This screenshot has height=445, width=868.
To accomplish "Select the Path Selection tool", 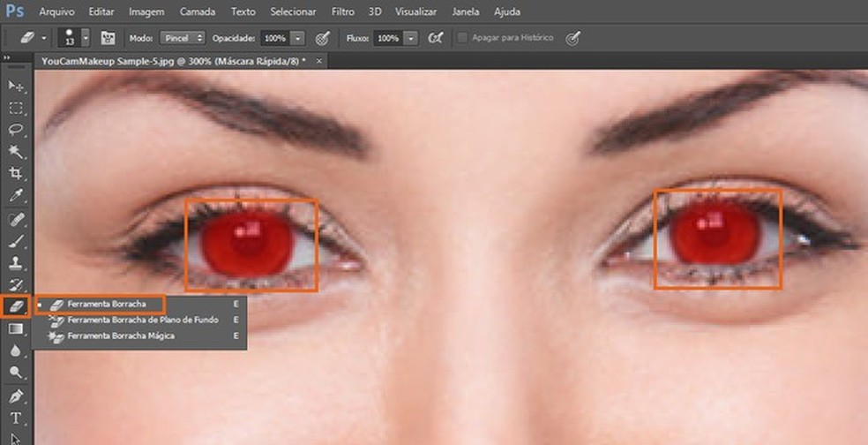I will pos(16,438).
